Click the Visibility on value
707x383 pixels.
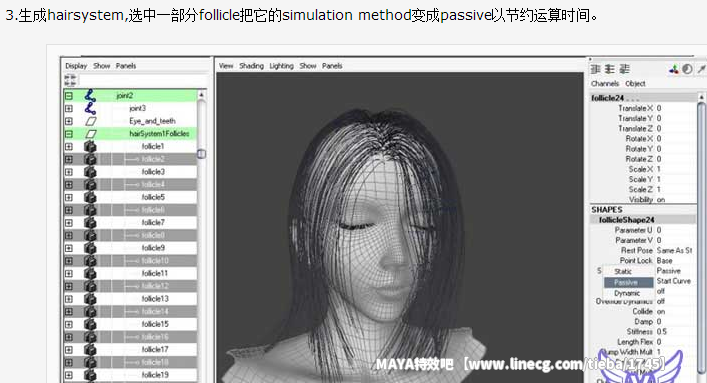661,200
